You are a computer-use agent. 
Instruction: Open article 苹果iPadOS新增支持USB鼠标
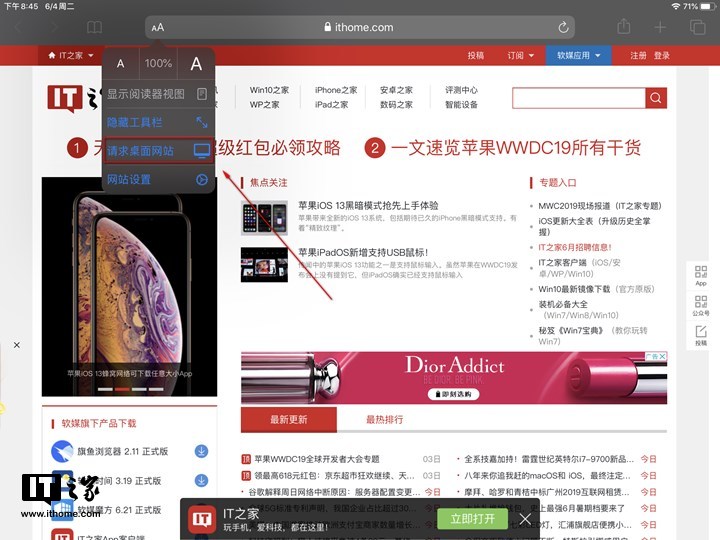[x=363, y=252]
